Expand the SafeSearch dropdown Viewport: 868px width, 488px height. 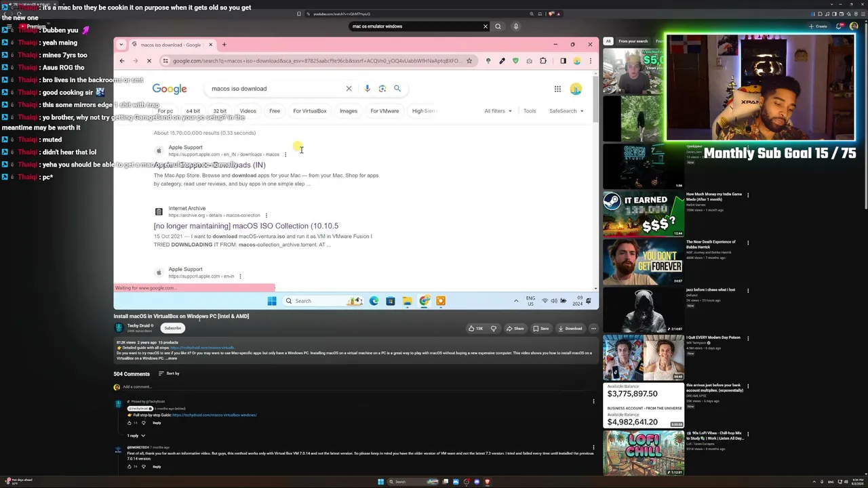566,111
